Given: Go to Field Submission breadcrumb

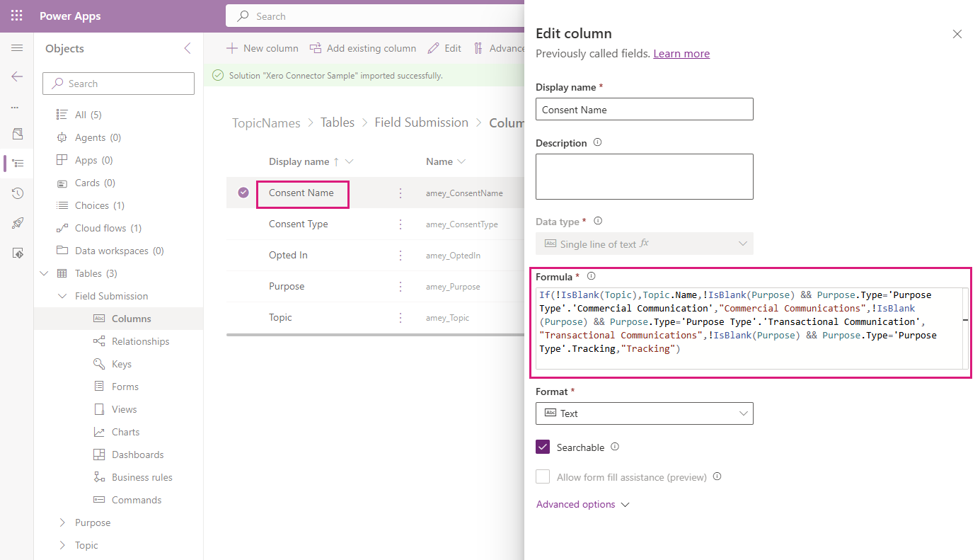Looking at the screenshot, I should pyautogui.click(x=422, y=122).
